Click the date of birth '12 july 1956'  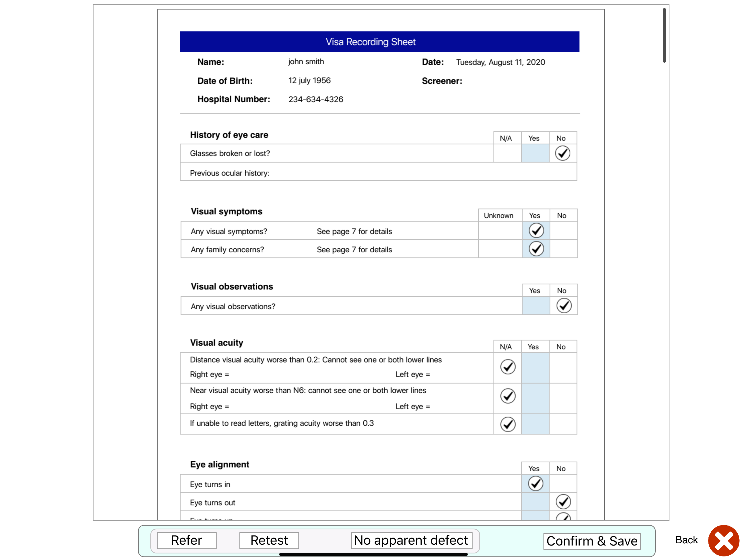pos(309,81)
